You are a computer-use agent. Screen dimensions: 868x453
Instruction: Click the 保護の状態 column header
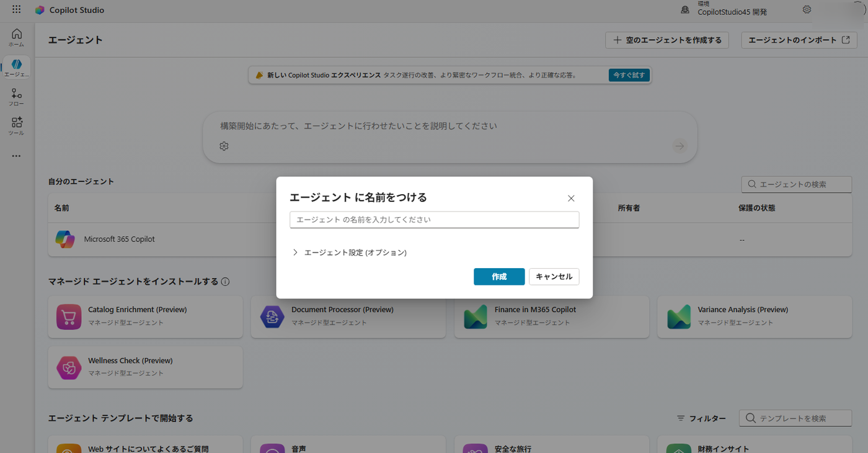(757, 208)
